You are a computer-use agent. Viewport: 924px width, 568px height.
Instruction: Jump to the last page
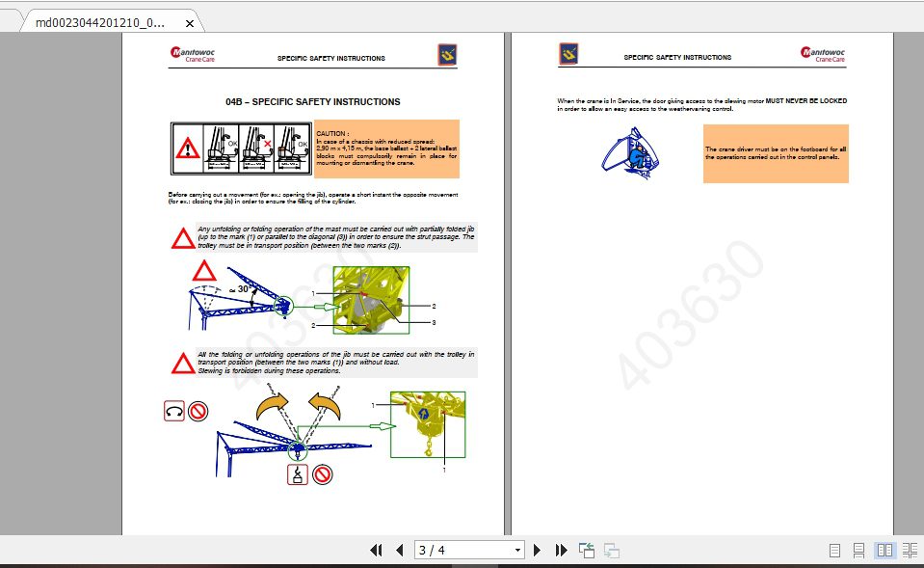561,550
